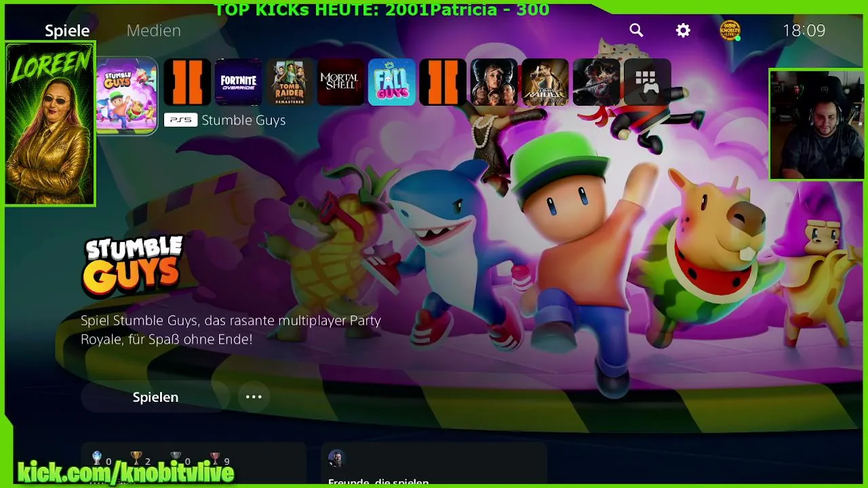Select the Stumble Guys game tile
Image resolution: width=868 pixels, height=488 pixels.
pos(127,96)
